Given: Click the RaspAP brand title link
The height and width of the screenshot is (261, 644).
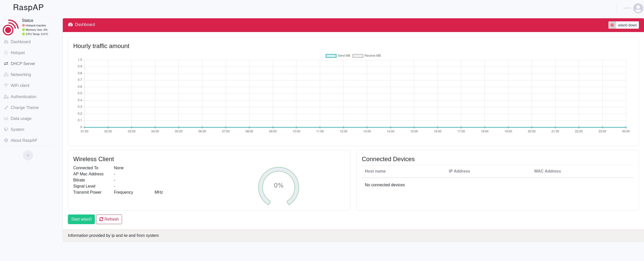Looking at the screenshot, I should pos(28,8).
